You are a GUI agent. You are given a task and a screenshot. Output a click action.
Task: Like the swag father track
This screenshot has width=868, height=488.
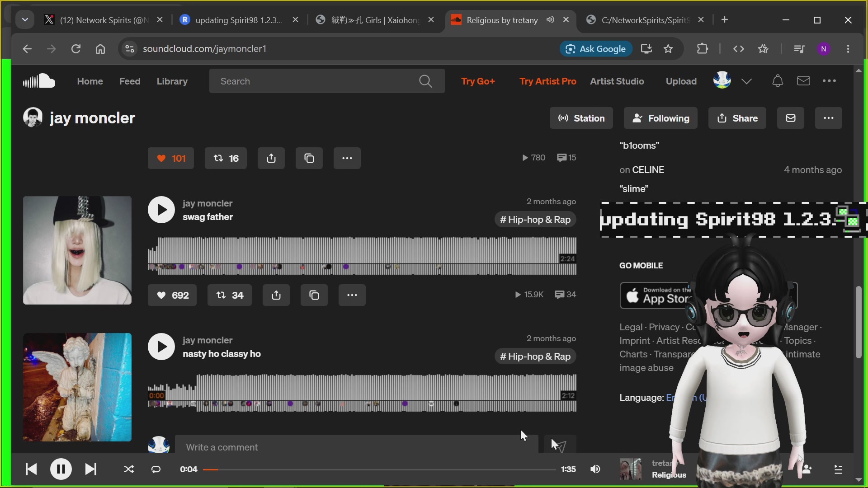point(172,295)
